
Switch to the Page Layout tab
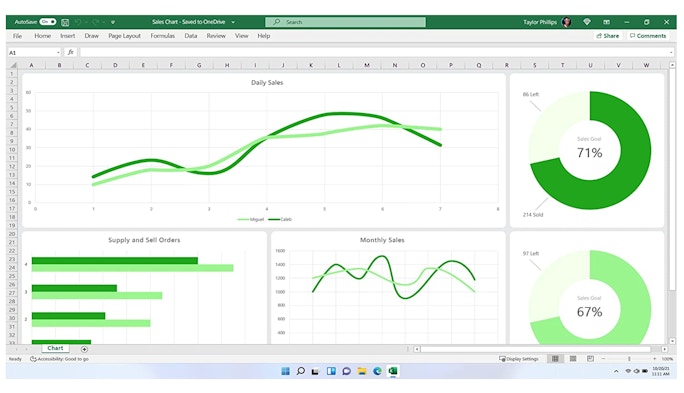[124, 36]
